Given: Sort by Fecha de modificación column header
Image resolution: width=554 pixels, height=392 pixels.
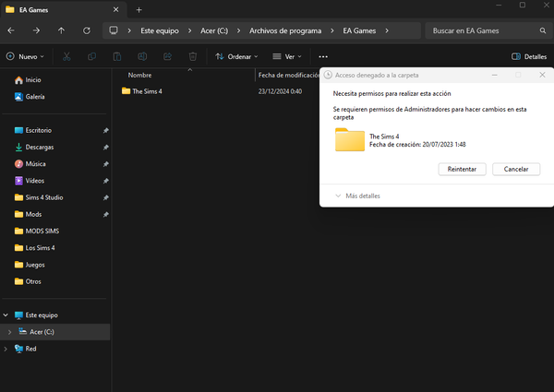Looking at the screenshot, I should [288, 75].
